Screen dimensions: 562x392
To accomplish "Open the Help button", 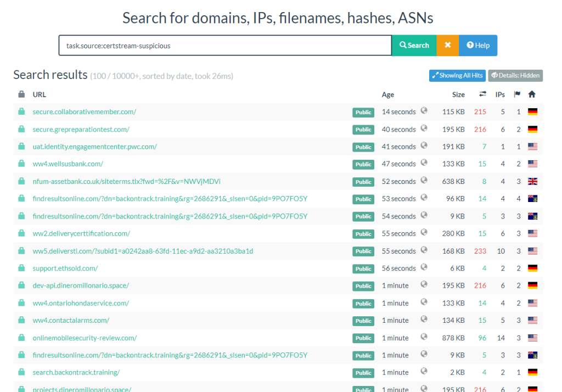I will (477, 46).
